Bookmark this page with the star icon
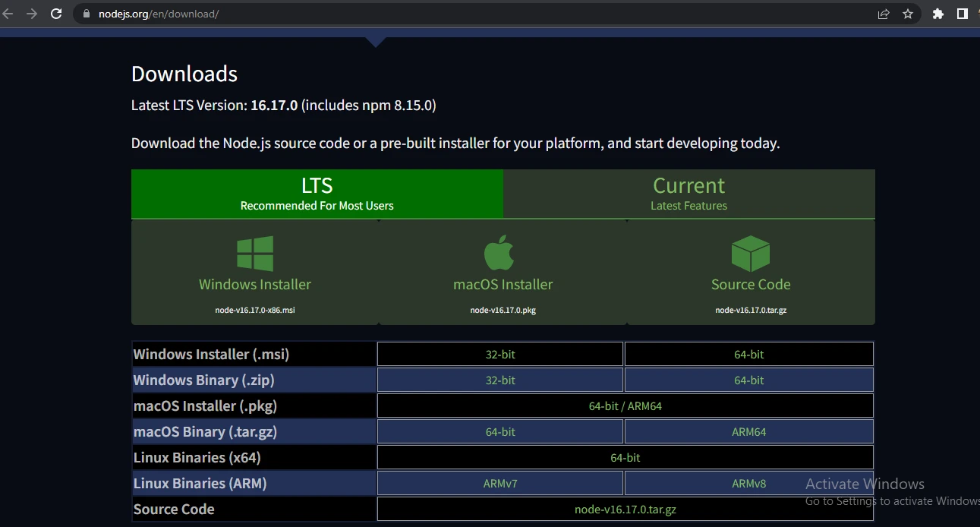The image size is (980, 527). tap(908, 14)
